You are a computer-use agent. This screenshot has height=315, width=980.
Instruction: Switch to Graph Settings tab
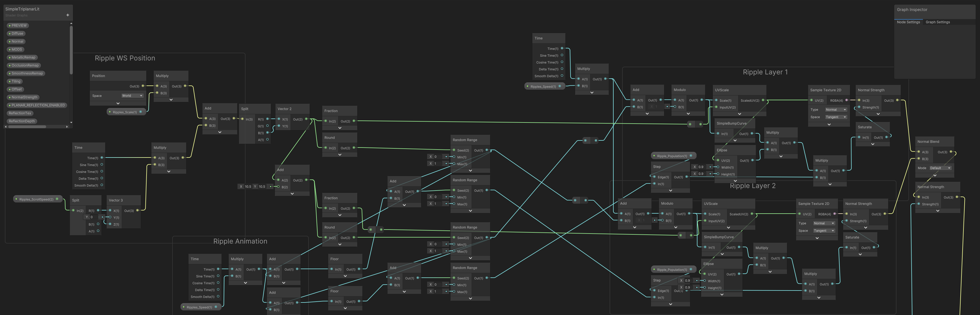(938, 22)
